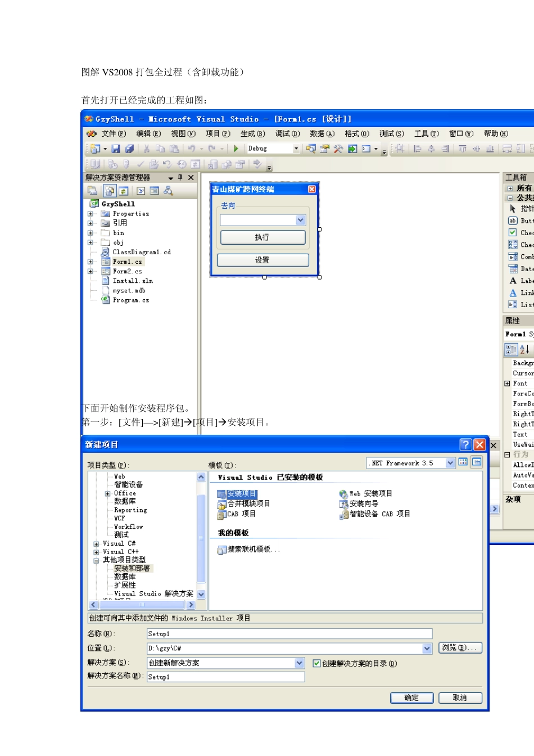Image resolution: width=534 pixels, height=756 pixels.
Task: Click Solution Explorer's View Code icon
Action: tap(141, 191)
